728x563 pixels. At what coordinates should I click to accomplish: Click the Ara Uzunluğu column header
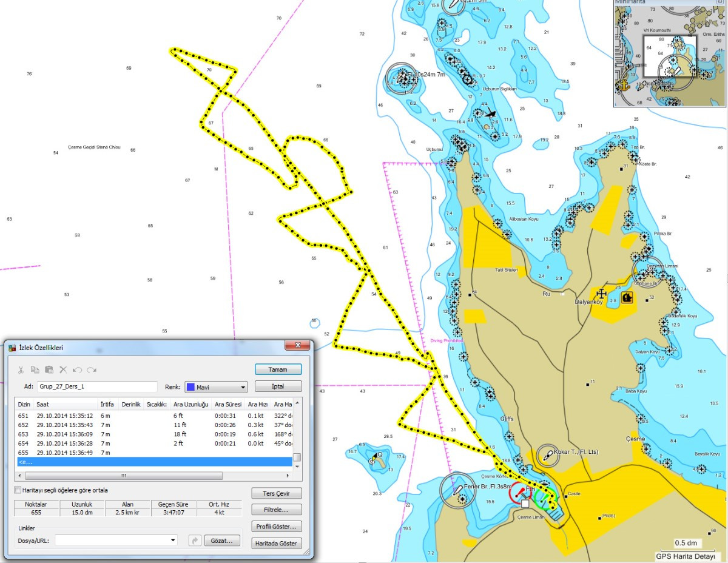(191, 404)
